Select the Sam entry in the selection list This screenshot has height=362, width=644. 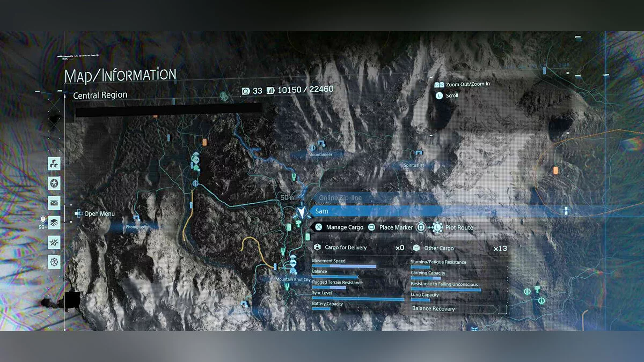pyautogui.click(x=377, y=211)
